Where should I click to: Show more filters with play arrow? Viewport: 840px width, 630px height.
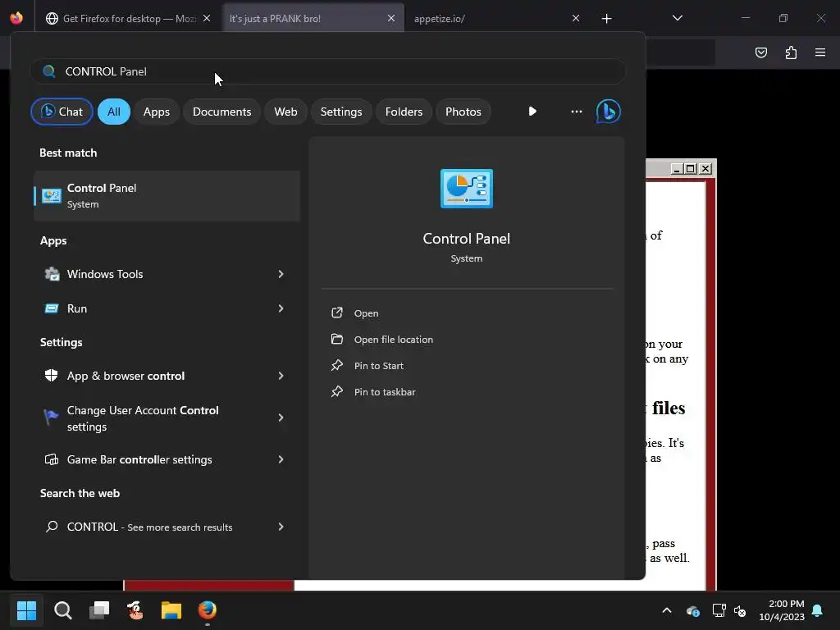point(532,112)
